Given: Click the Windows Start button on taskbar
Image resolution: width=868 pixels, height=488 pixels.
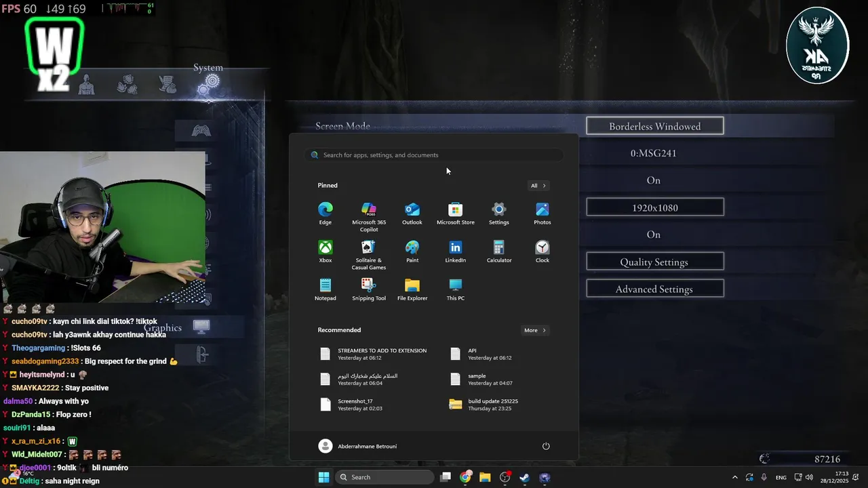Looking at the screenshot, I should pos(324,477).
